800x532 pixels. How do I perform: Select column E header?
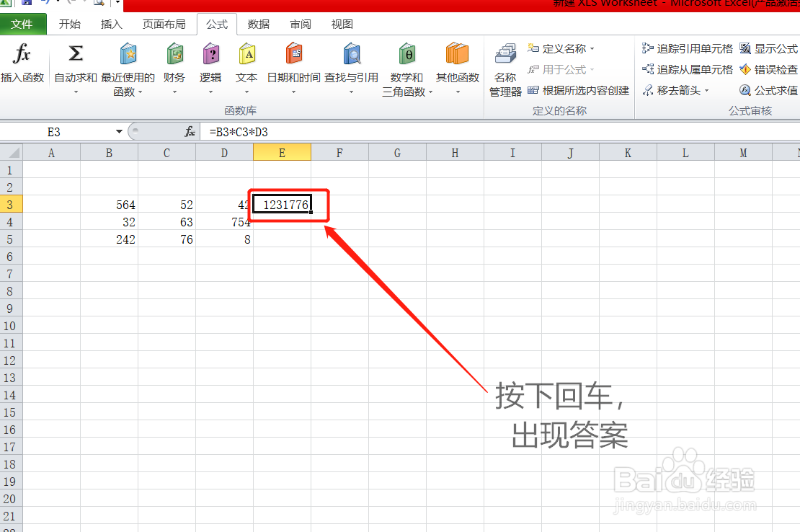pyautogui.click(x=282, y=153)
